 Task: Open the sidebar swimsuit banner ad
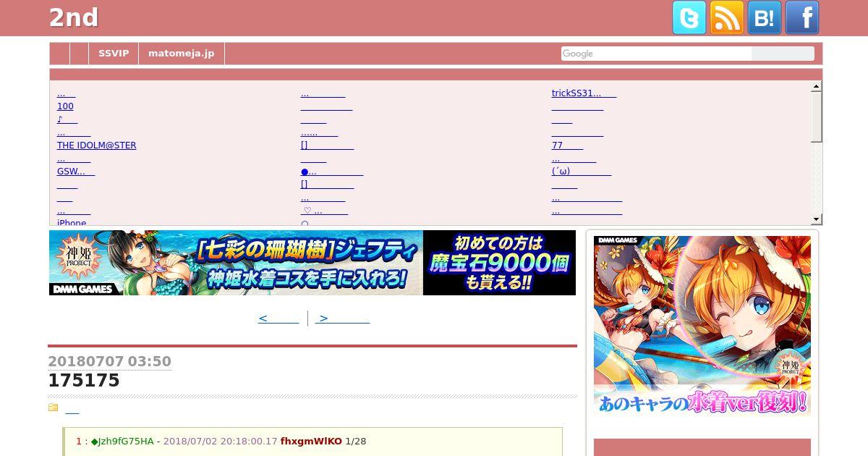(x=702, y=325)
